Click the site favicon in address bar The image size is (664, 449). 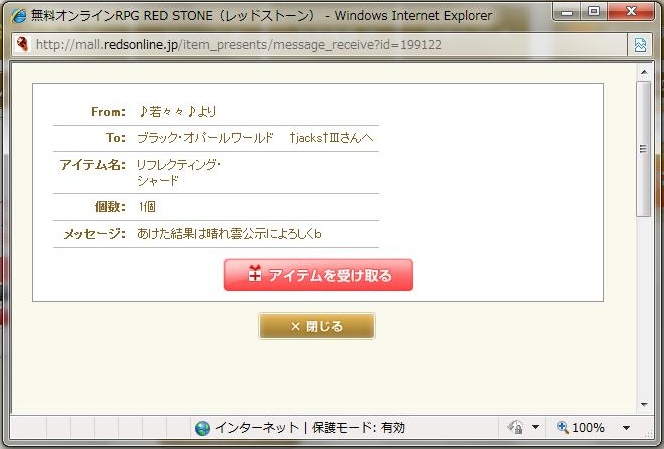click(x=20, y=45)
